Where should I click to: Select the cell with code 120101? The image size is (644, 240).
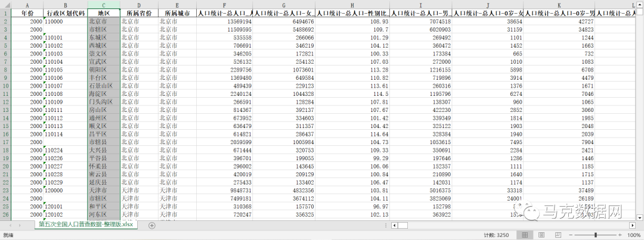coord(66,207)
